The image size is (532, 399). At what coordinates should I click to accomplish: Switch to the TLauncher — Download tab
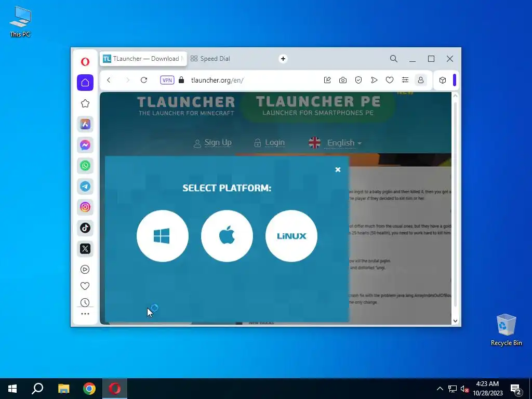(x=143, y=59)
